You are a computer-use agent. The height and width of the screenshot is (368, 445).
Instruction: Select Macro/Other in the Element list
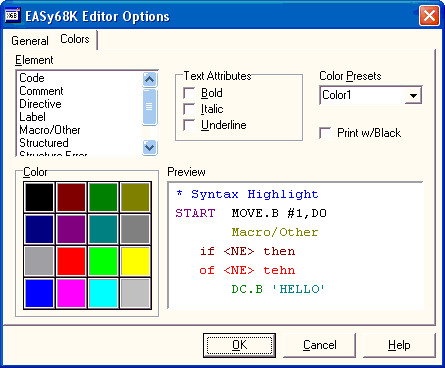click(x=50, y=130)
